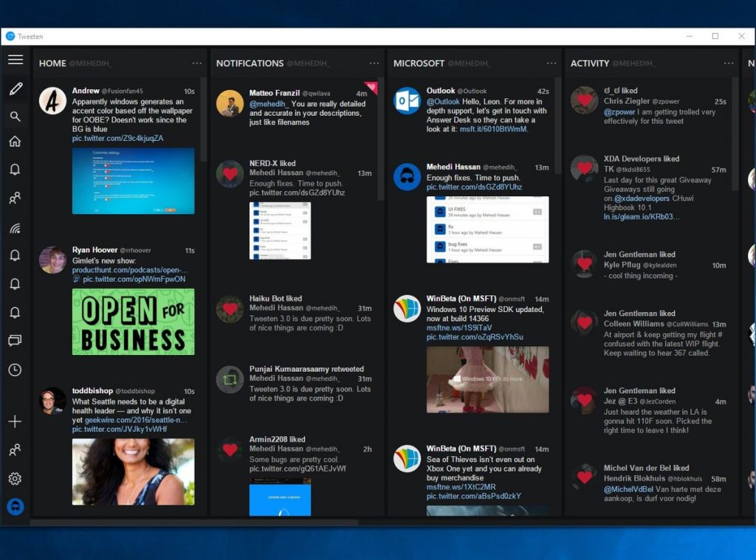Click the WinBeta avatar beside the Sea of Thieves tweet

click(407, 458)
